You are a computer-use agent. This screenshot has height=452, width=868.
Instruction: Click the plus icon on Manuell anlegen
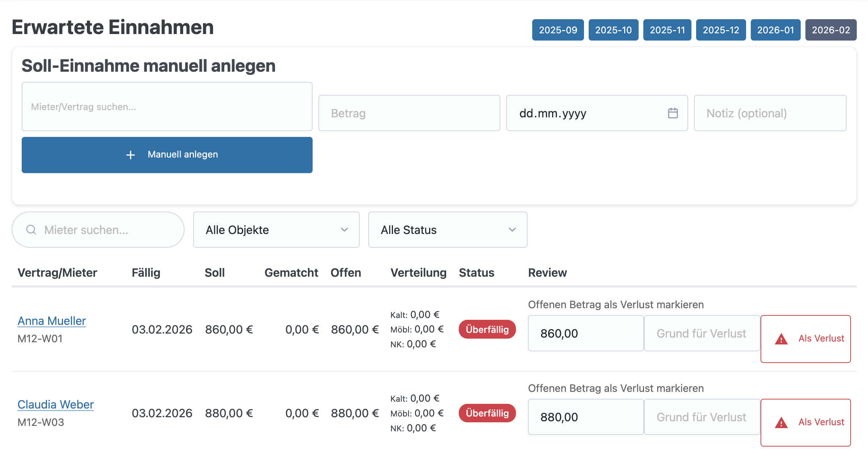pos(131,155)
